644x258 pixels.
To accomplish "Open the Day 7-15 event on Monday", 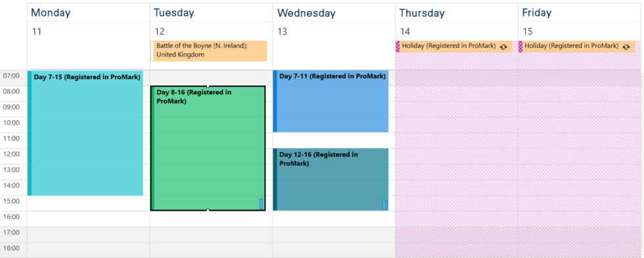I will click(x=85, y=133).
